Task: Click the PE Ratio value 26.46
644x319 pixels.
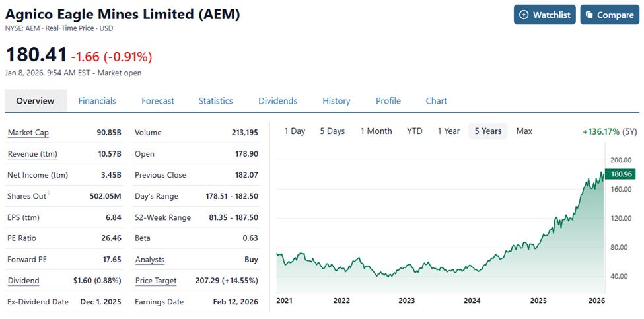Action: point(112,238)
